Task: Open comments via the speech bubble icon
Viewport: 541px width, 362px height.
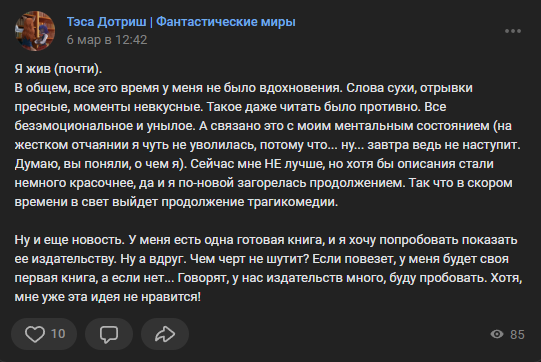Action: click(109, 334)
